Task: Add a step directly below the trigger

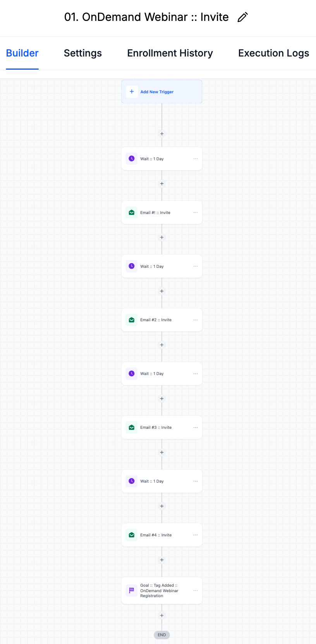Action: (x=162, y=134)
